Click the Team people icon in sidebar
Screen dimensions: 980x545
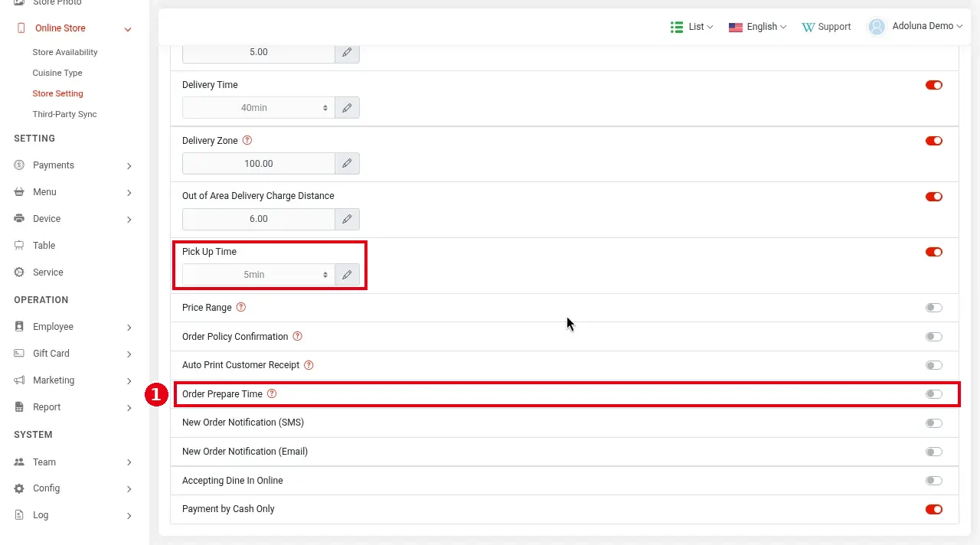(x=19, y=462)
